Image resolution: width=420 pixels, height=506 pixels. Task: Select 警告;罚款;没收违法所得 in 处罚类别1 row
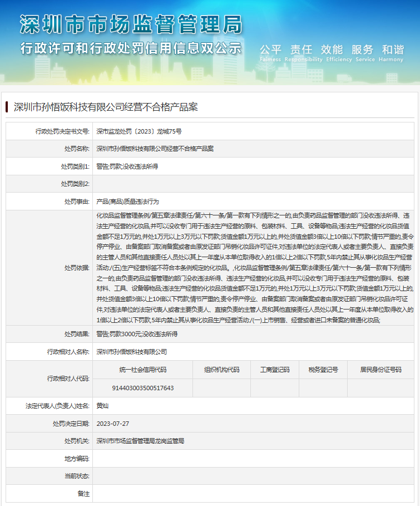pyautogui.click(x=127, y=166)
